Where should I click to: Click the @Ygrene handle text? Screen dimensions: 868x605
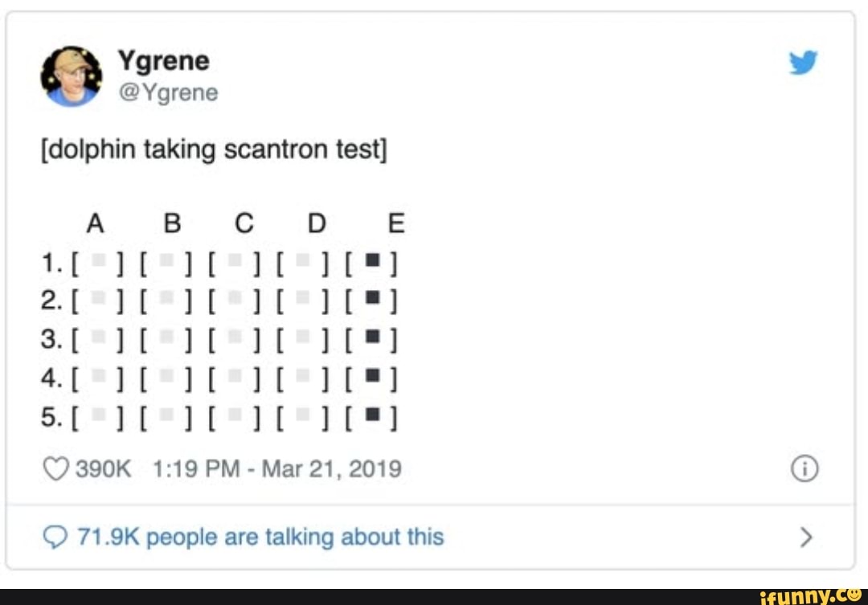click(170, 92)
